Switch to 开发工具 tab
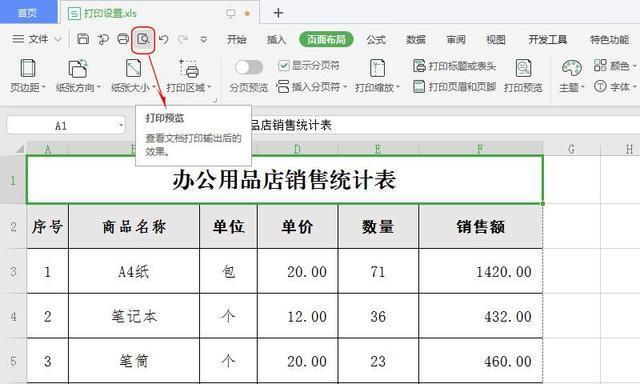 point(548,40)
